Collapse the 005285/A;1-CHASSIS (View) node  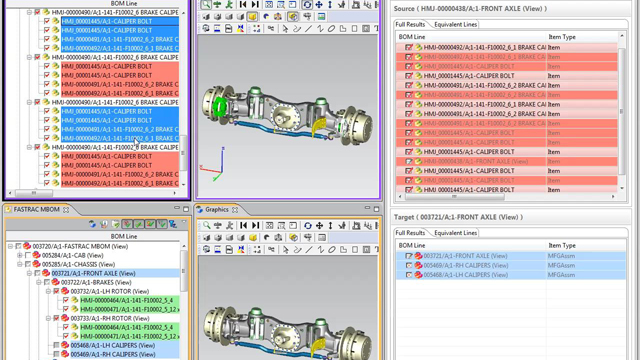coord(20,264)
